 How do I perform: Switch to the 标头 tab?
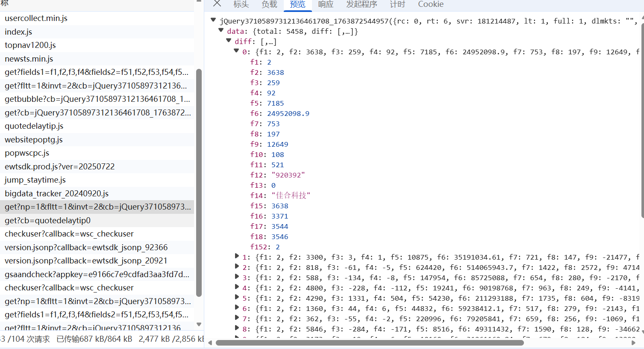(241, 4)
